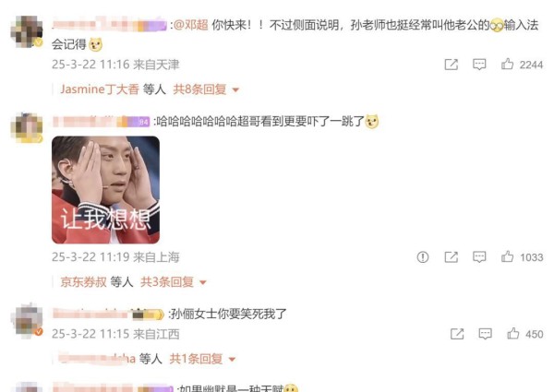Like the comment with 2244 likes
The height and width of the screenshot is (392, 554).
click(x=507, y=64)
